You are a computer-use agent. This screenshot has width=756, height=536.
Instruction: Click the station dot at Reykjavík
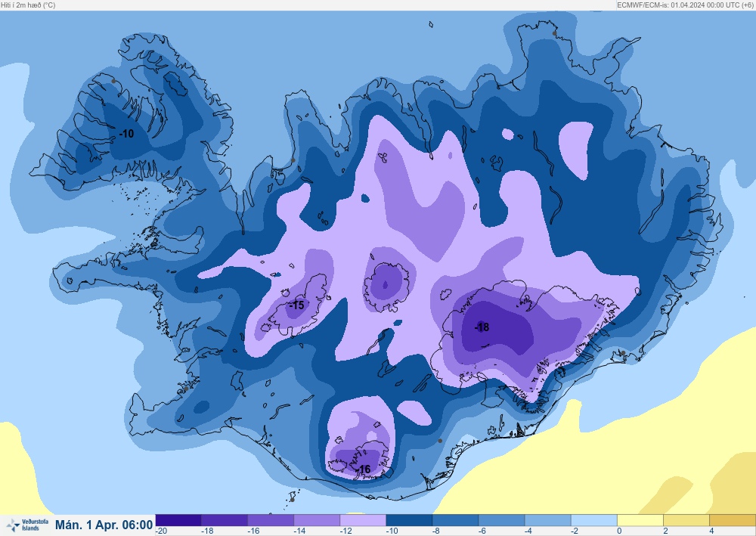point(186,389)
